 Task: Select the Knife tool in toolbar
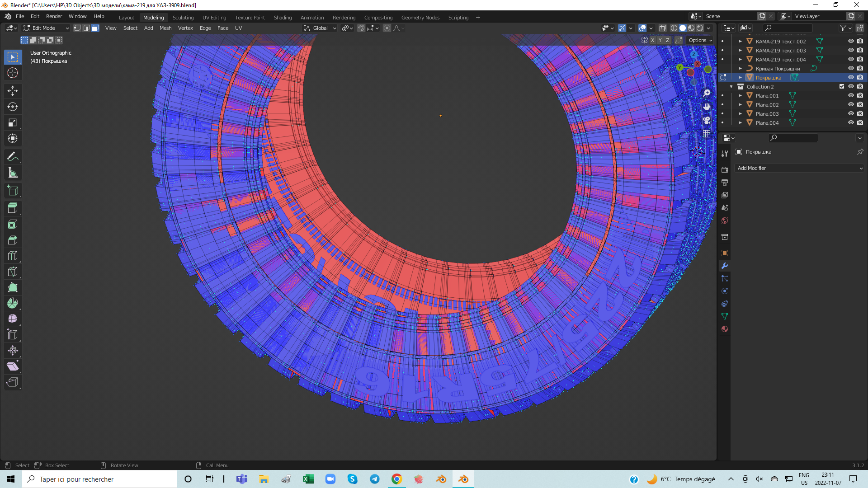coord(13,272)
